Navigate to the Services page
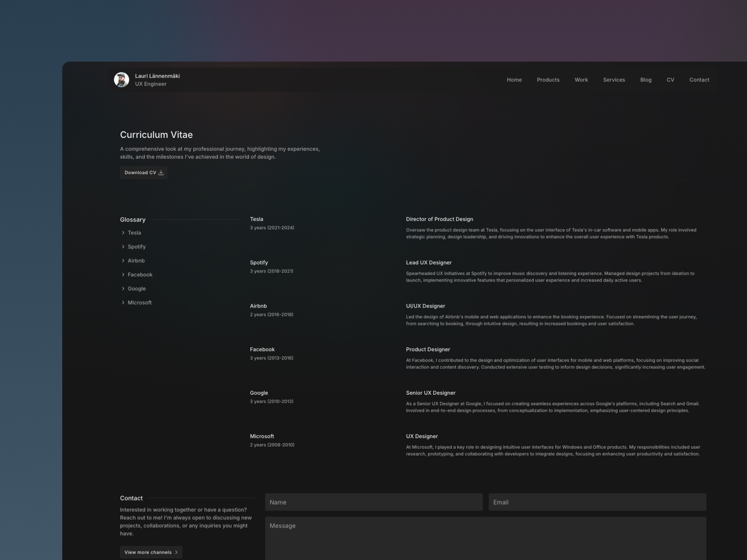Screen dimensions: 747x560 (613, 80)
